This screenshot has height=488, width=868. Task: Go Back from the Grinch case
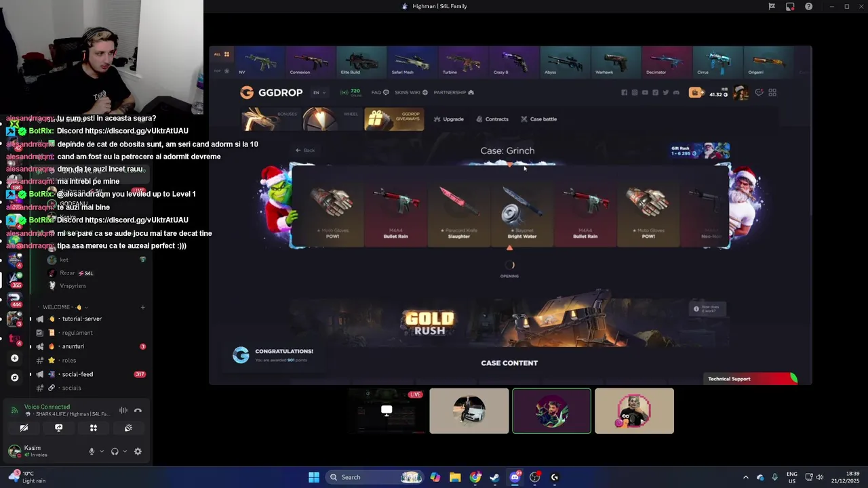pos(305,150)
